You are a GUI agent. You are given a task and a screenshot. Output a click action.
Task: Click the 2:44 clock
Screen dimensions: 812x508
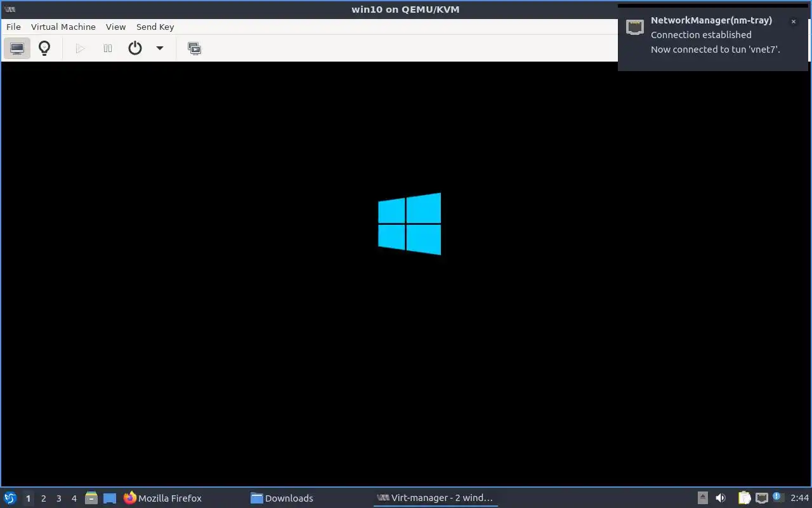pos(800,498)
